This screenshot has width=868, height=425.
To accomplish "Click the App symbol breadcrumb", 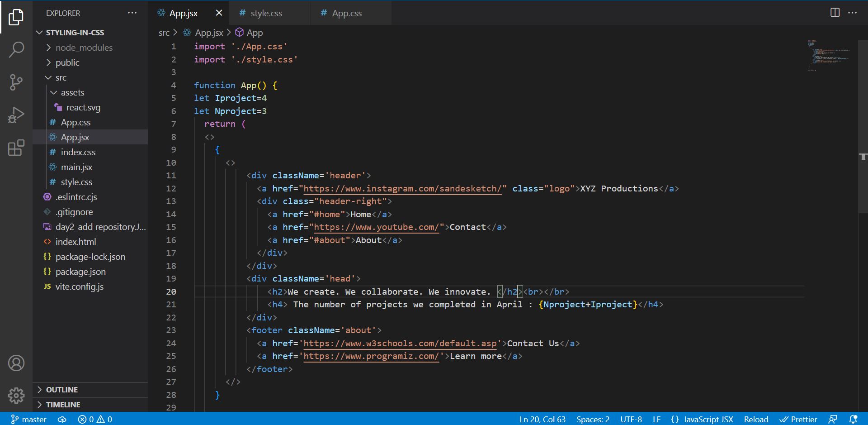I will [250, 33].
